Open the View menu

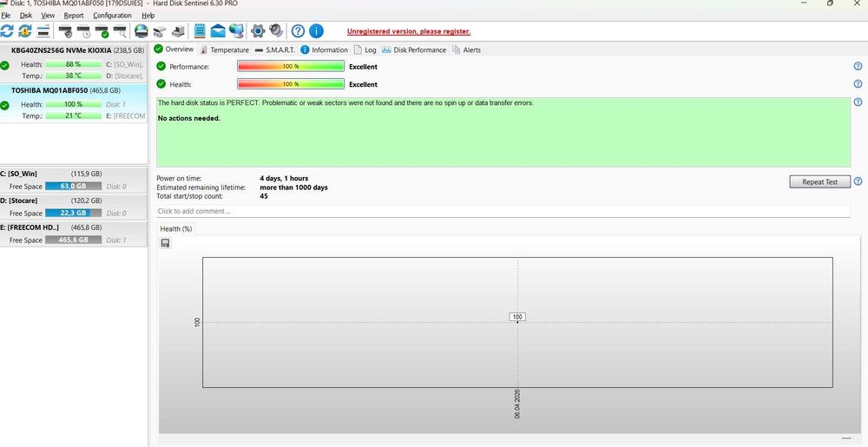click(48, 16)
